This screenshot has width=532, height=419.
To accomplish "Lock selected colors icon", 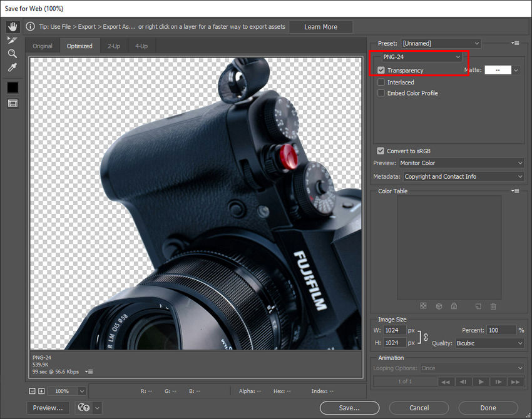I will [x=454, y=306].
